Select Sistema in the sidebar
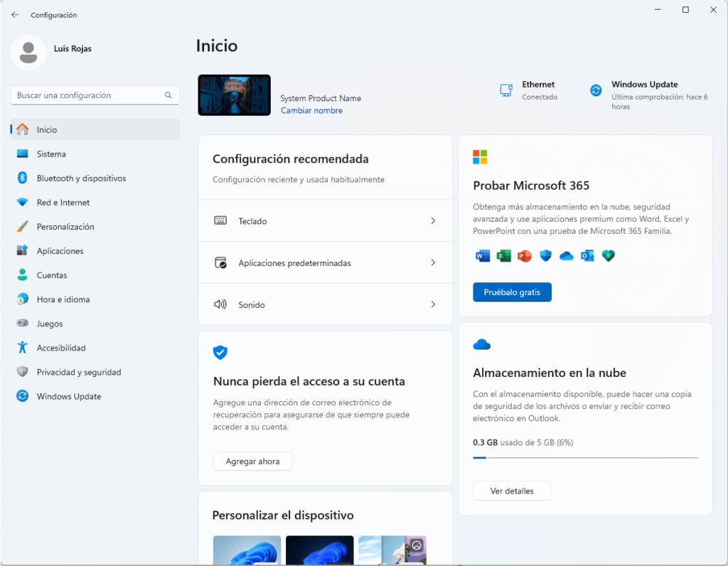Viewport: 728px width, 566px height. (51, 154)
